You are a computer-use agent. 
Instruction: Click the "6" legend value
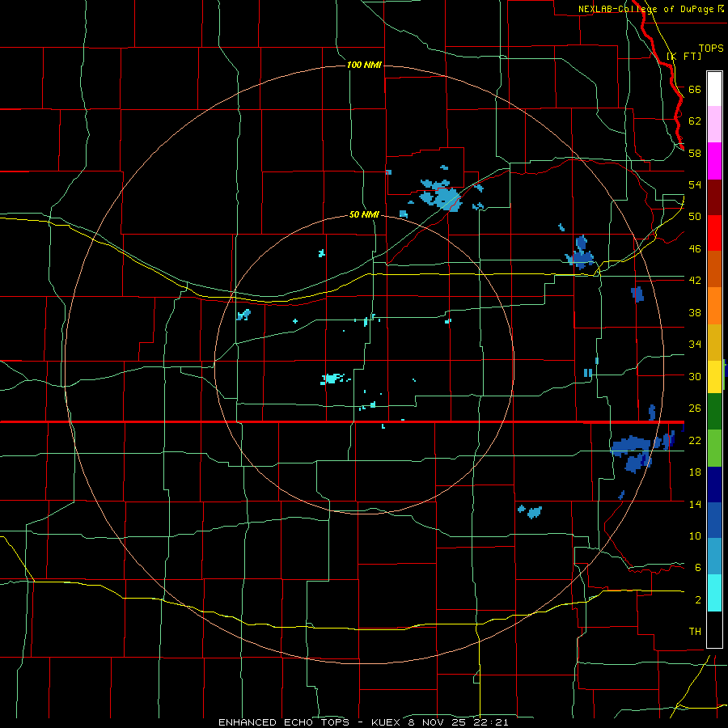(697, 567)
